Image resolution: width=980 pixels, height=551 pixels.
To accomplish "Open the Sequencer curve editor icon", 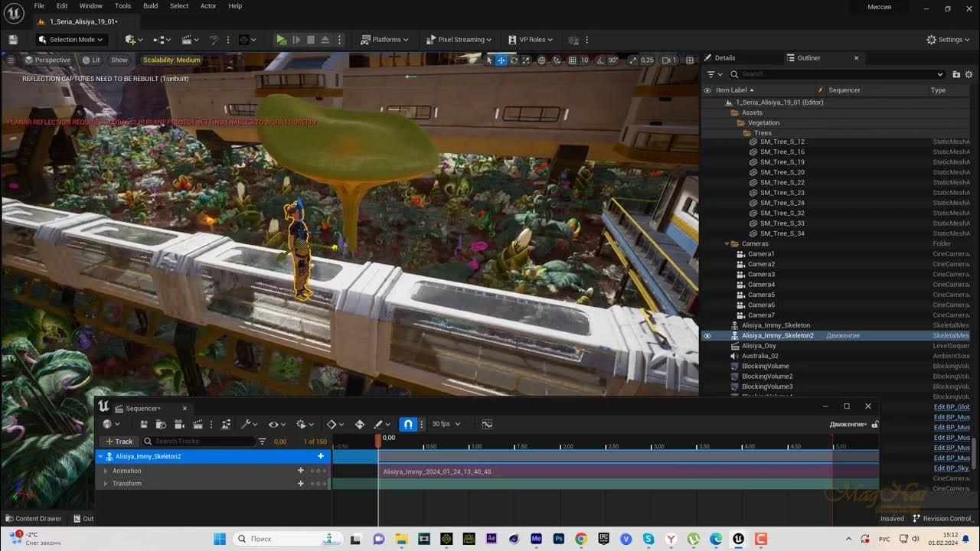I will (x=487, y=424).
